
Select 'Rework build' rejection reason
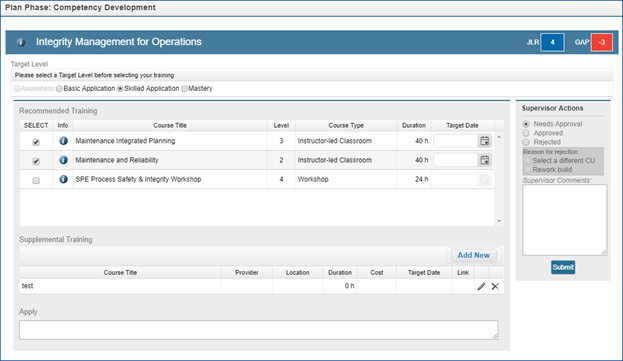528,170
